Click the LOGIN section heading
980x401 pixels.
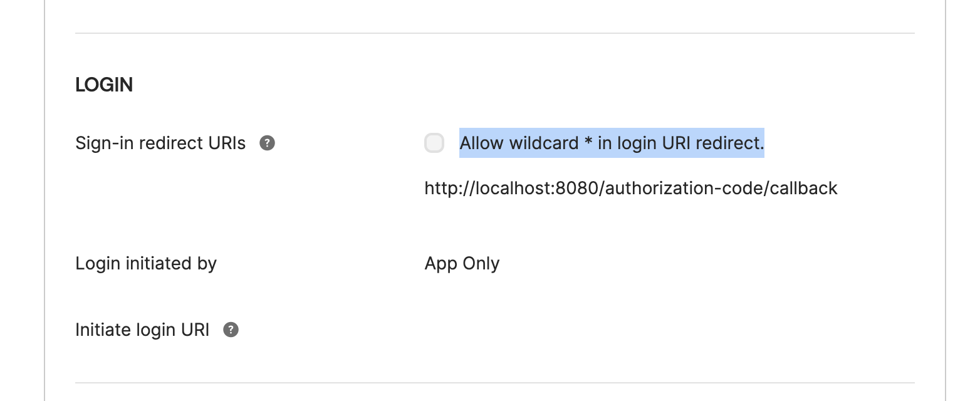104,84
